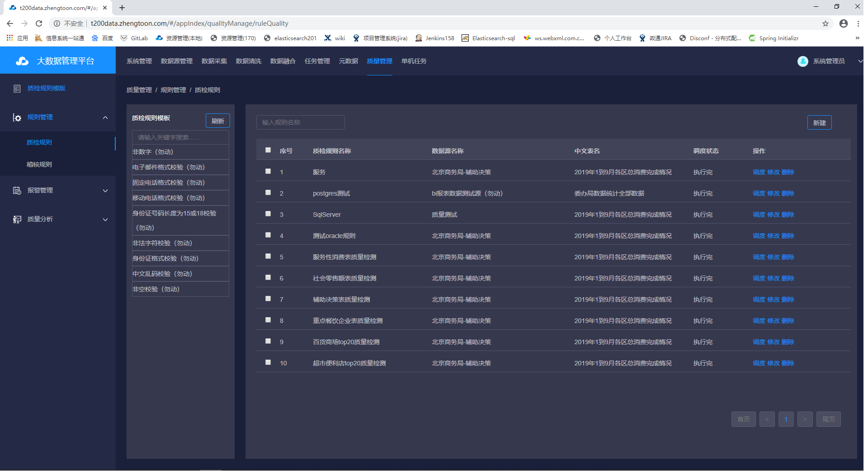
Task: Check the box for 超市便利店top20质量检测 row
Action: coord(268,363)
